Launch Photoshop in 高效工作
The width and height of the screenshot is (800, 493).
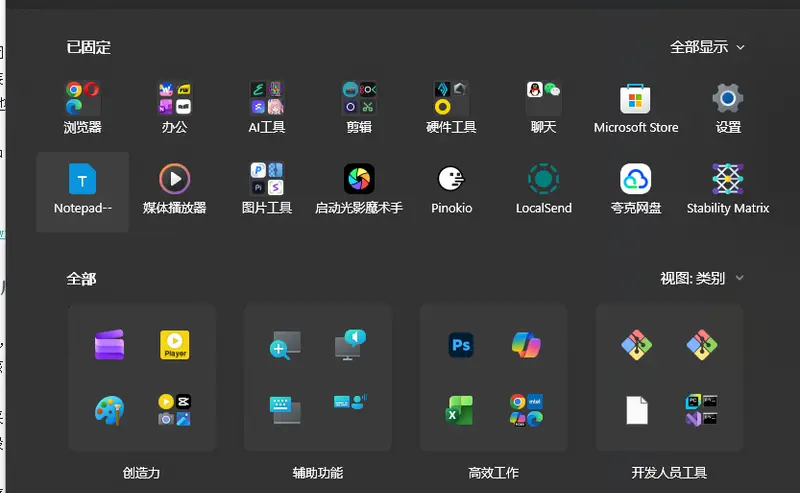461,345
